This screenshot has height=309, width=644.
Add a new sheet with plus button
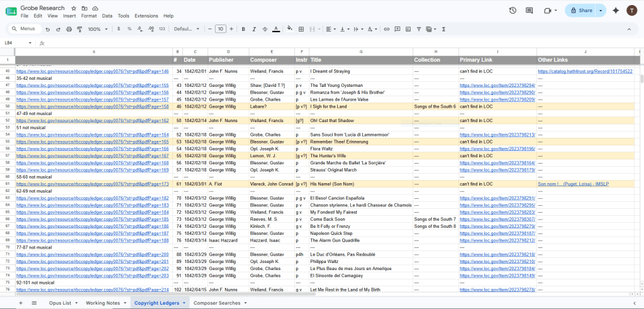click(21, 303)
